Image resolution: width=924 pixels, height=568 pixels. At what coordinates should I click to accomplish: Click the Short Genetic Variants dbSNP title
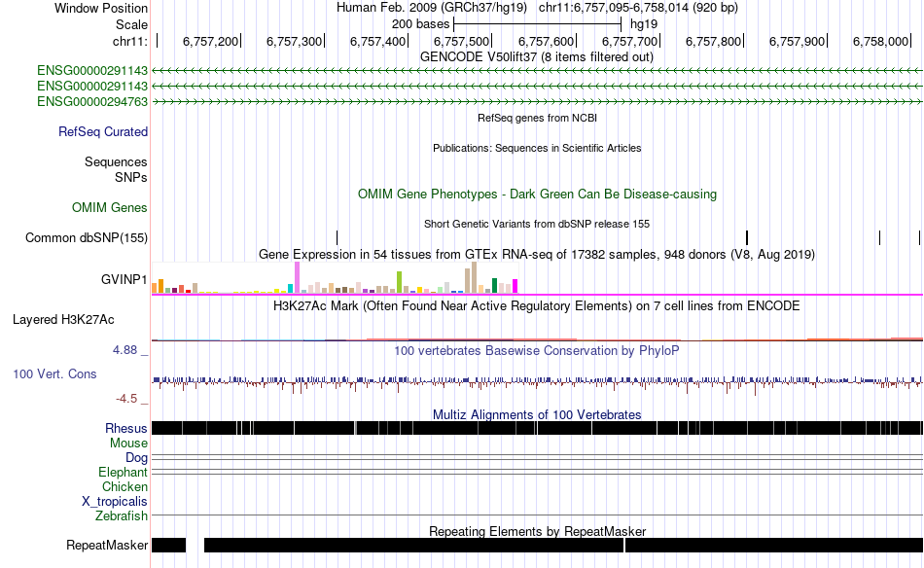(x=537, y=224)
